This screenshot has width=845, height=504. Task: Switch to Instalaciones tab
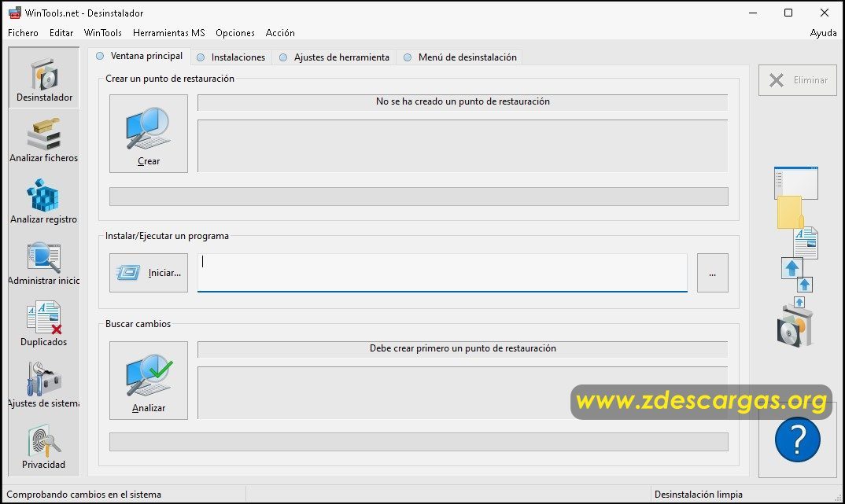[x=231, y=57]
